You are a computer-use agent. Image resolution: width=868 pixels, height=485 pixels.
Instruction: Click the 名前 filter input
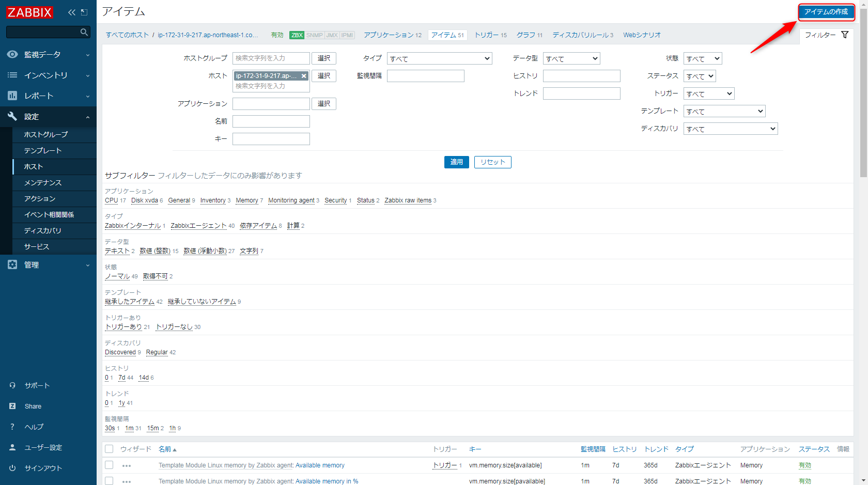(x=271, y=121)
